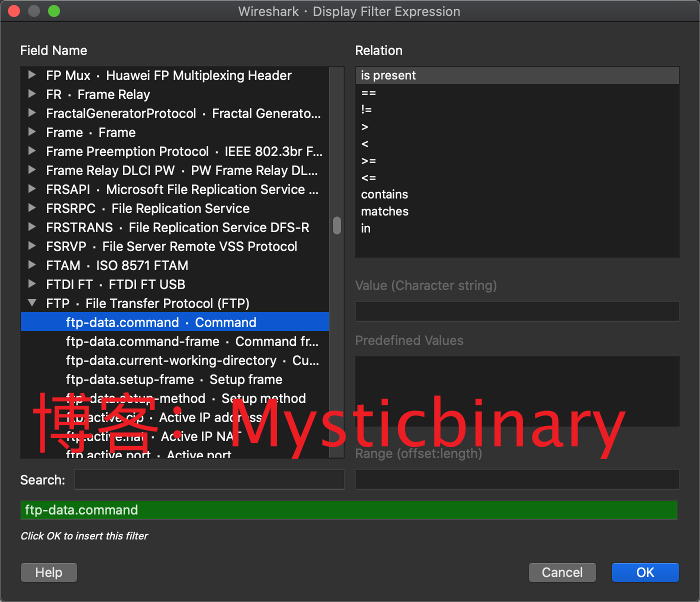Expand the Frame protocol disclosure triangle
This screenshot has height=602, width=700.
32,132
